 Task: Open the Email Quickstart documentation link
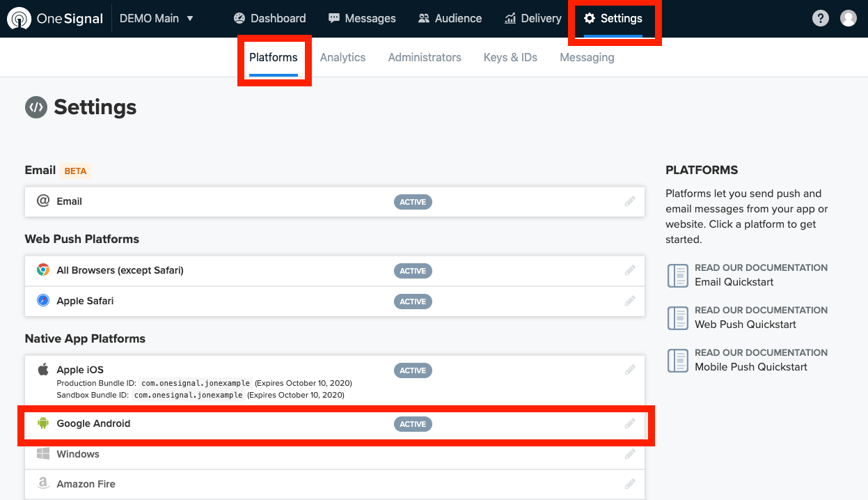point(734,282)
